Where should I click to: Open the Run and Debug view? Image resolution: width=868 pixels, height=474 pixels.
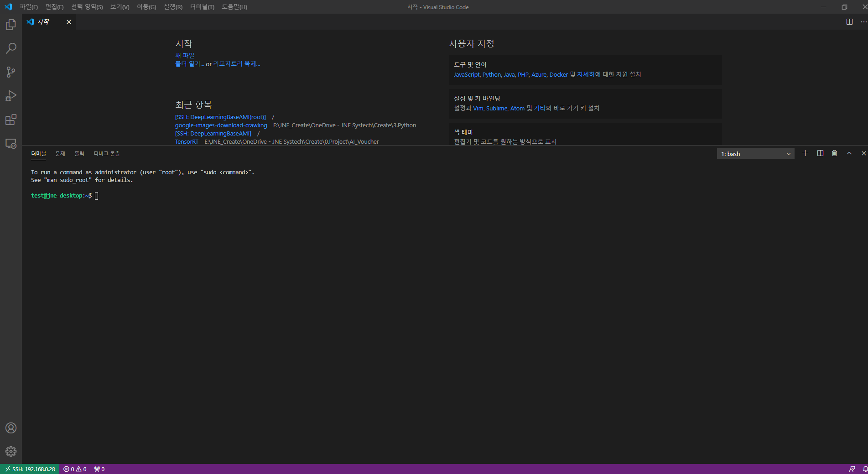pos(11,96)
